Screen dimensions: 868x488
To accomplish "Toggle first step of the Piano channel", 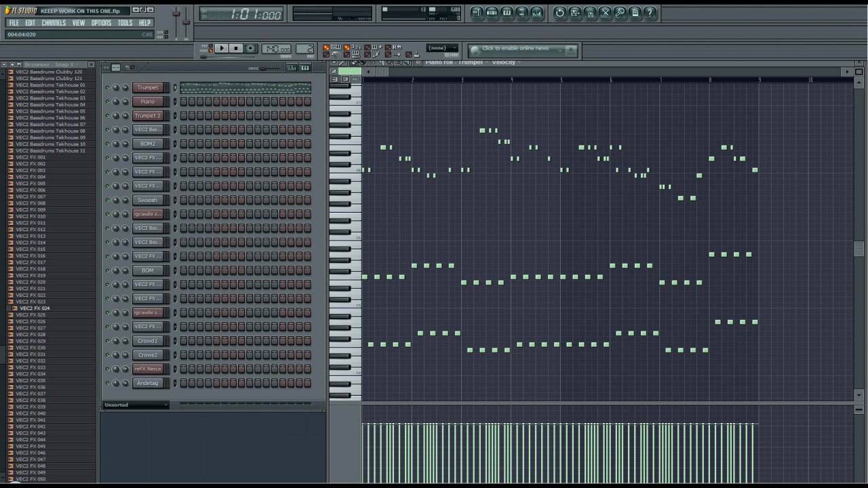I will (183, 102).
